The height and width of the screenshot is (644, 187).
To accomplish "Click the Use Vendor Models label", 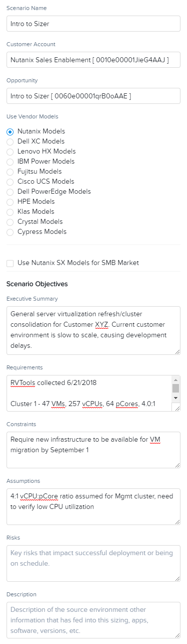I will click(33, 116).
